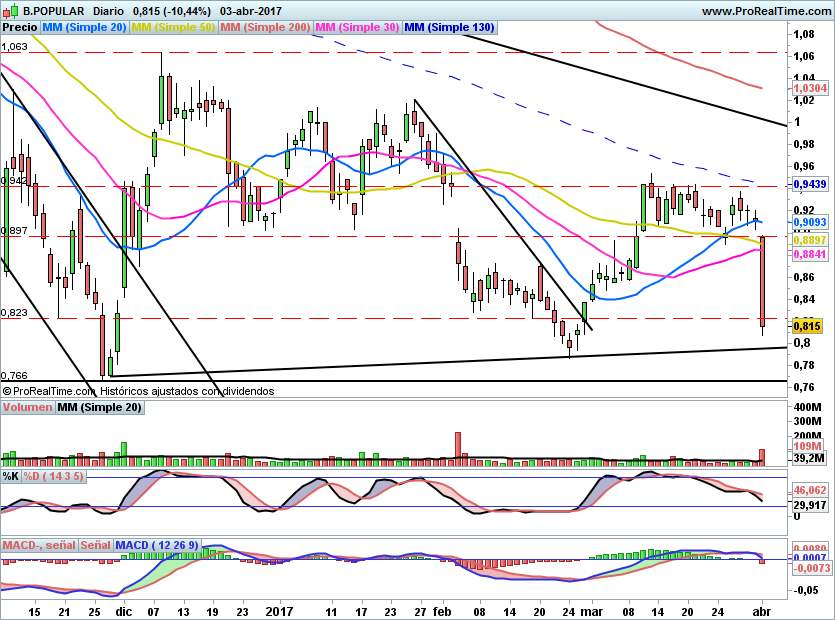
Task: Click the 2017 marker on time axis
Action: click(x=279, y=611)
